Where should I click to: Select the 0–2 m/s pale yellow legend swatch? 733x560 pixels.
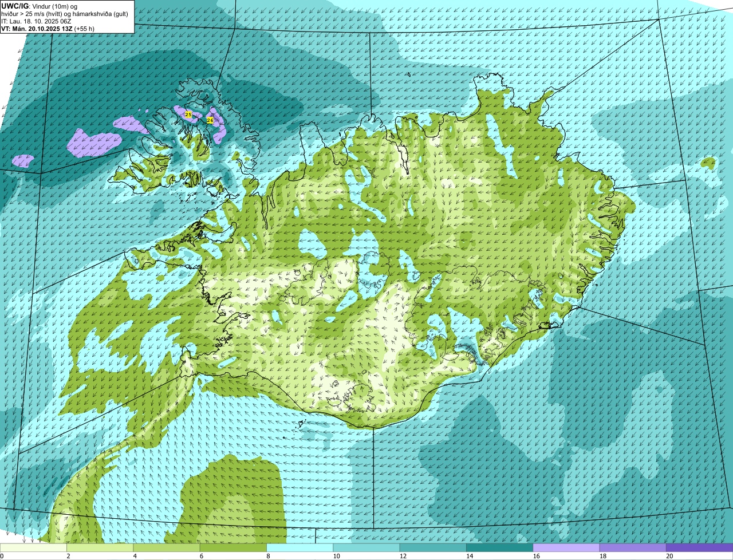pos(34,548)
